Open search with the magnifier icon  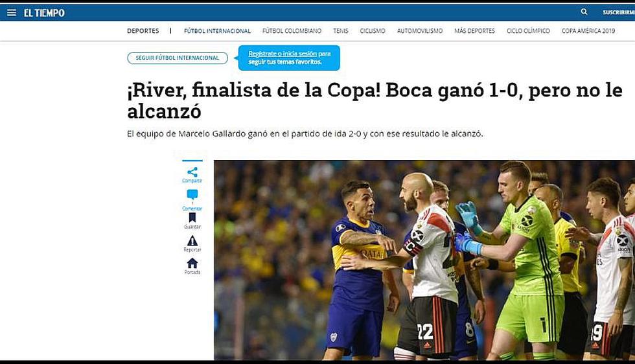click(x=584, y=12)
